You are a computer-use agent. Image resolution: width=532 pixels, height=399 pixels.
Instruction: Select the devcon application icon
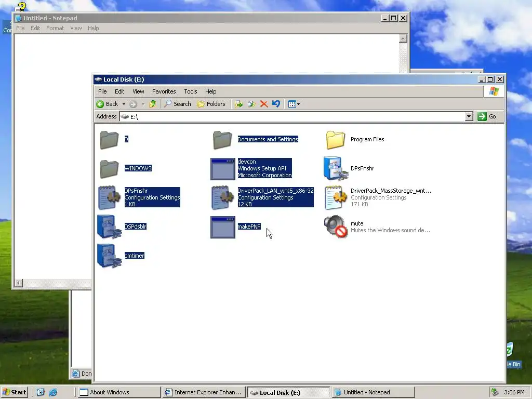(222, 169)
